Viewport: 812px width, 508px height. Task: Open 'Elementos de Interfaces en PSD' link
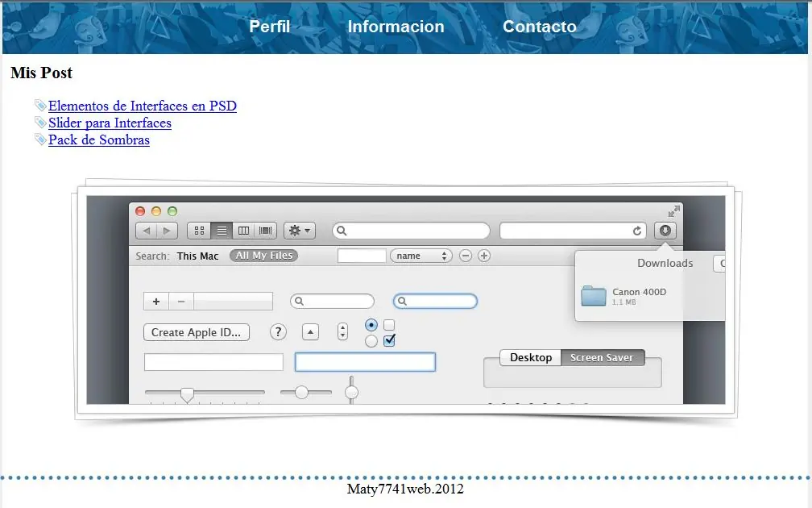tap(143, 106)
